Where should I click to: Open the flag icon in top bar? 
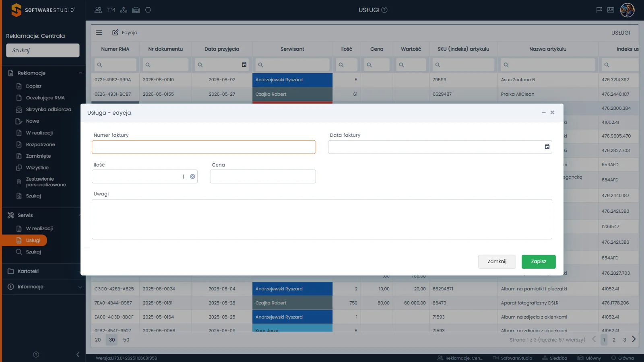599,10
